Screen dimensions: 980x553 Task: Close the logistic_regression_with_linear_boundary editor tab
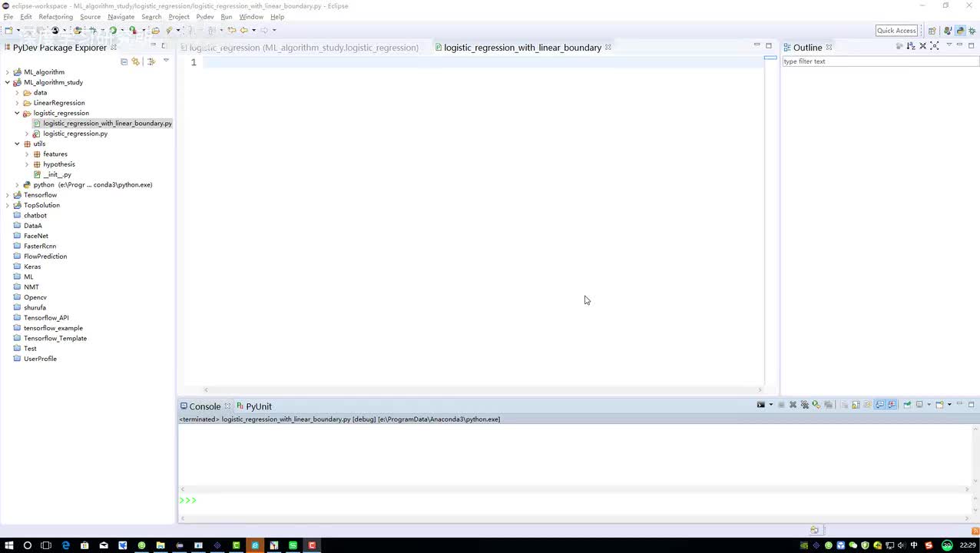608,48
